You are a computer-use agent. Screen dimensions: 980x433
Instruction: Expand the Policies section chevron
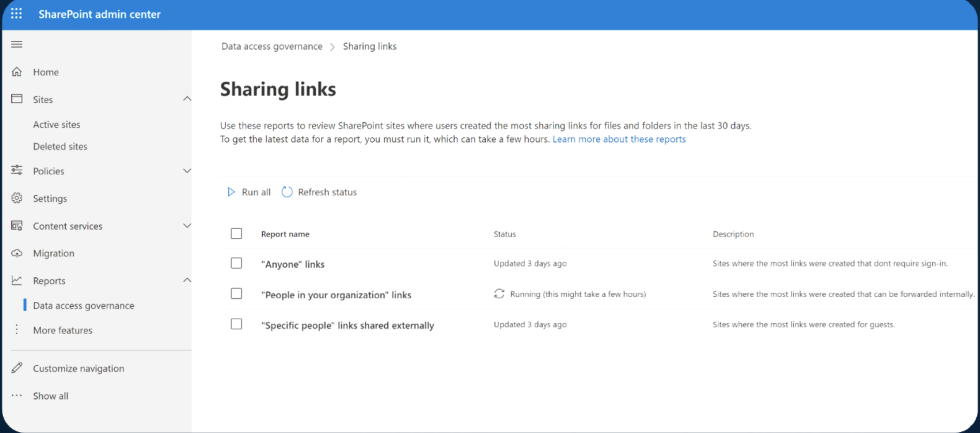coord(187,171)
